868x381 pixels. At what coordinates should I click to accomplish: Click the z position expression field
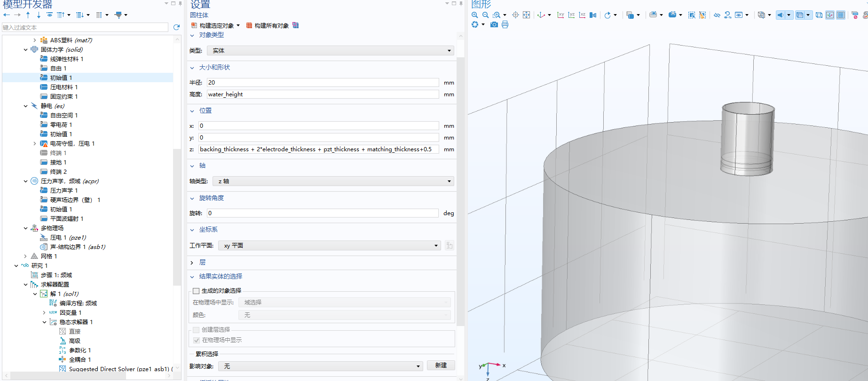pos(319,149)
